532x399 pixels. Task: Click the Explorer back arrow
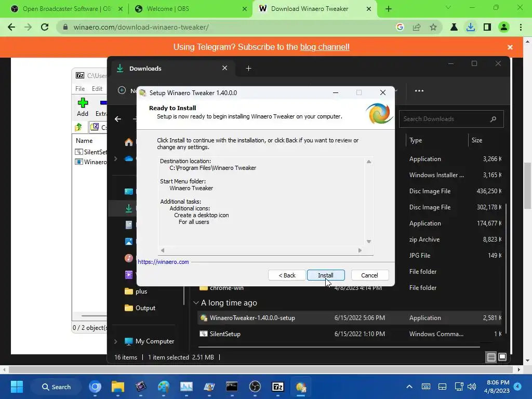[x=118, y=119]
